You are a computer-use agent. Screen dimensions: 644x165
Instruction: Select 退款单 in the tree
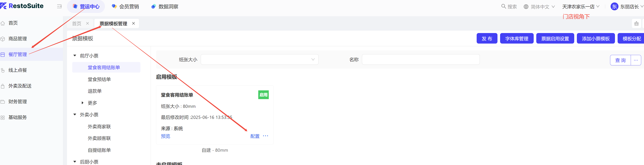click(x=94, y=91)
